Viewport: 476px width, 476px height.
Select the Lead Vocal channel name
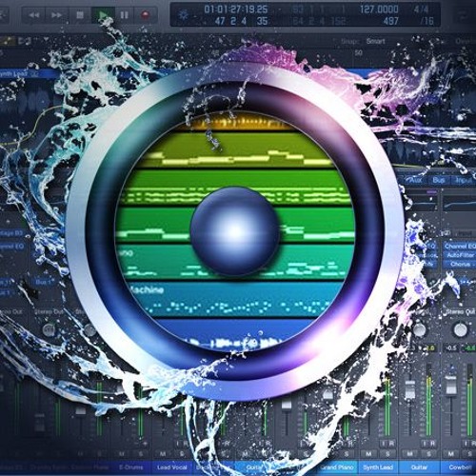172,467
